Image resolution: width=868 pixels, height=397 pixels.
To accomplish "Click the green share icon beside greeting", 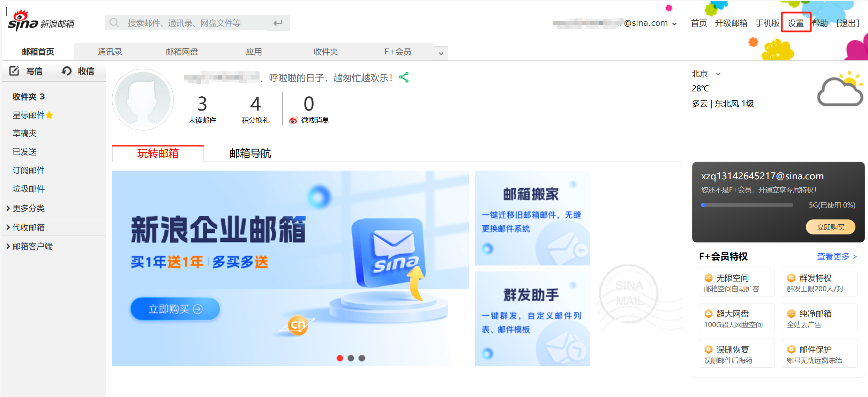I will coord(404,77).
